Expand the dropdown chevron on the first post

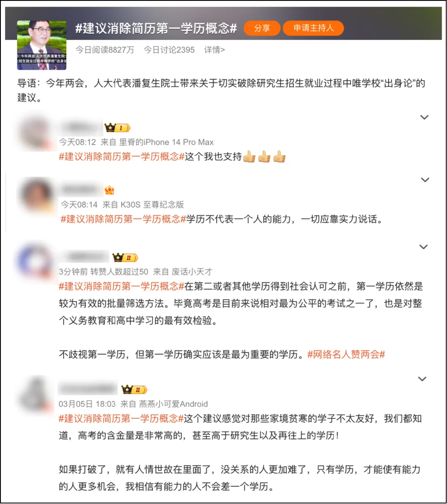[424, 117]
